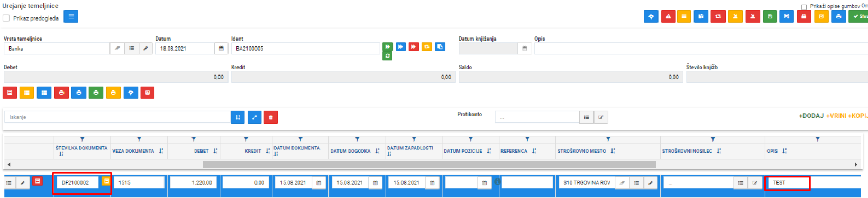
Task: Click the blue copy documents icon in top toolbar
Action: pos(701,16)
